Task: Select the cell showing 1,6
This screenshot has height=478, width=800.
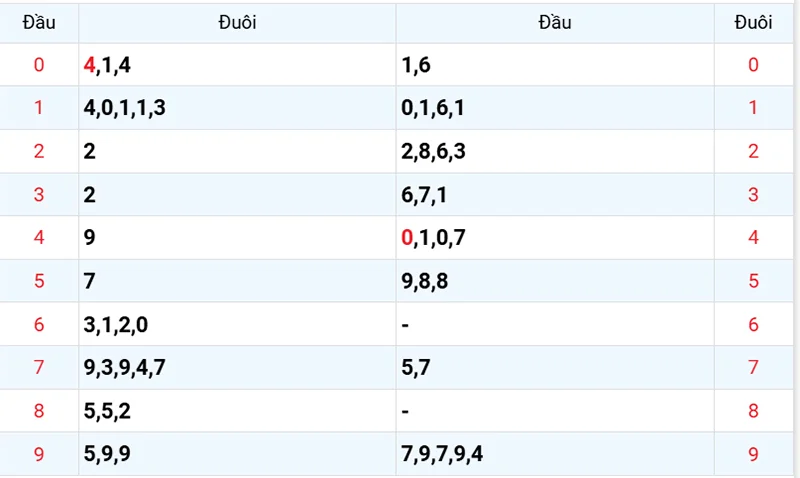Action: pyautogui.click(x=416, y=65)
